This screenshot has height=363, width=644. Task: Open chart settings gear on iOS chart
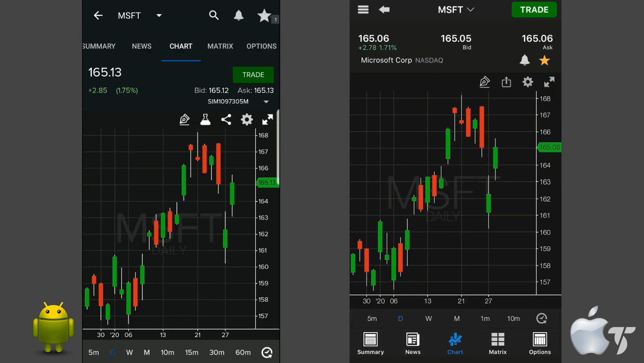click(x=528, y=82)
